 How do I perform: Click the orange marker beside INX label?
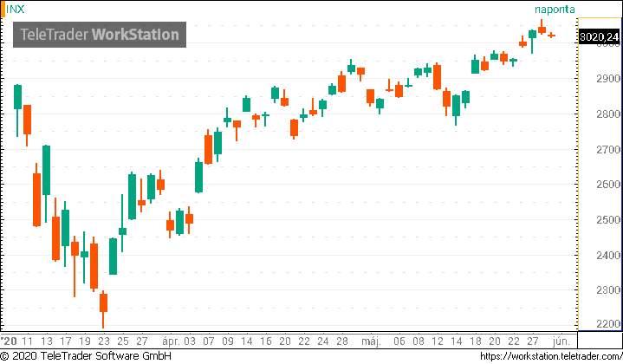[x=3, y=10]
